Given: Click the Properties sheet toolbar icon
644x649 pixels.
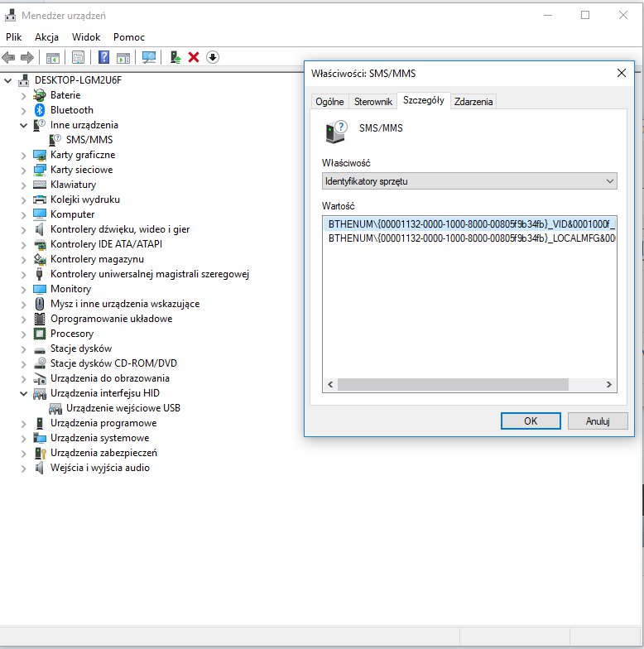Looking at the screenshot, I should coord(78,58).
